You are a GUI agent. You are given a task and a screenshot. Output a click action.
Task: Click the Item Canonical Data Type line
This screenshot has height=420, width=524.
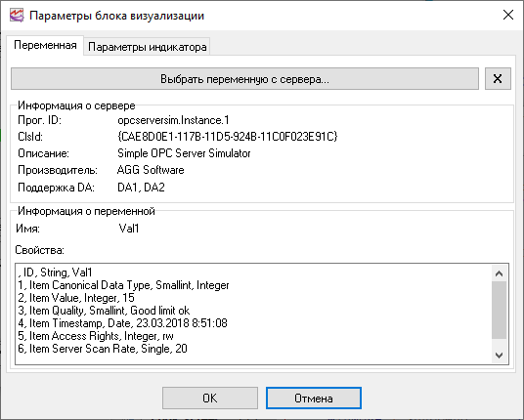click(x=123, y=285)
